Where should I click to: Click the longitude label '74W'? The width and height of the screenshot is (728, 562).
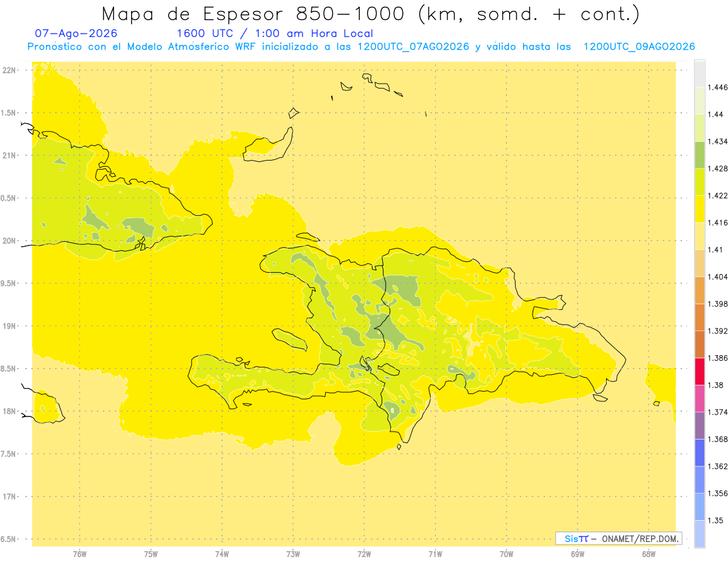coord(221,554)
